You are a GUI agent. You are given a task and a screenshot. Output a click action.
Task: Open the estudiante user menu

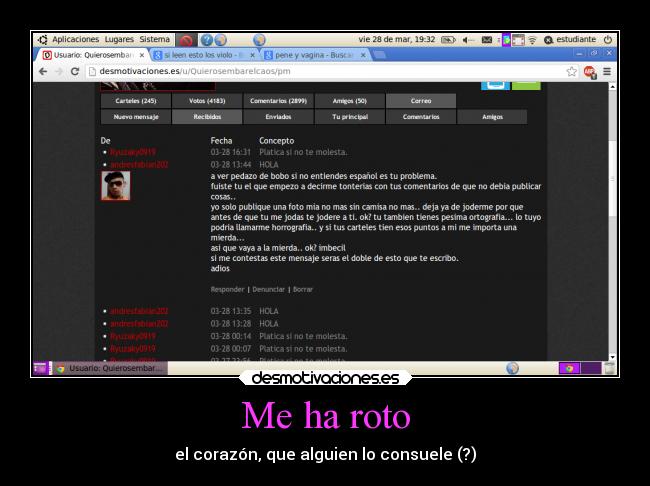pyautogui.click(x=570, y=39)
